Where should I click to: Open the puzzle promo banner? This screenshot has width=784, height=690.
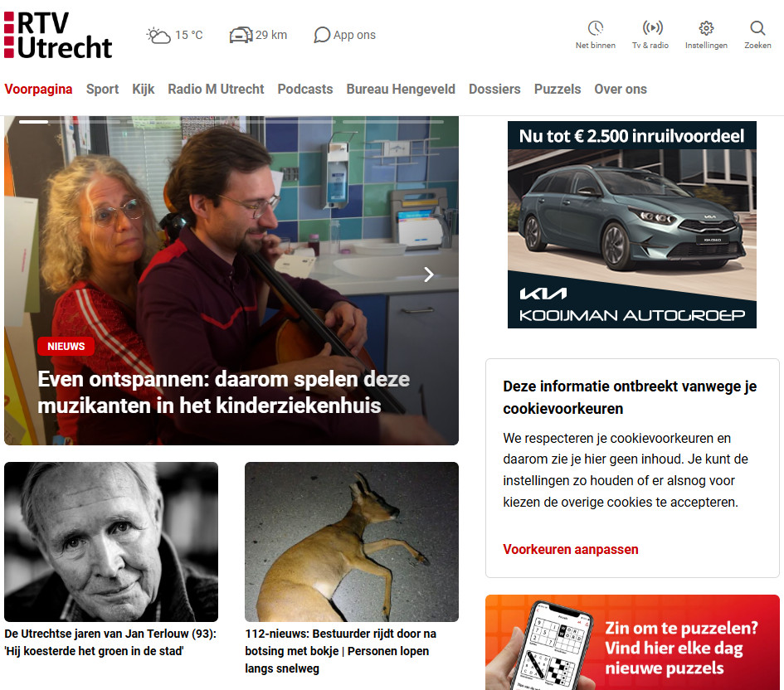click(632, 642)
